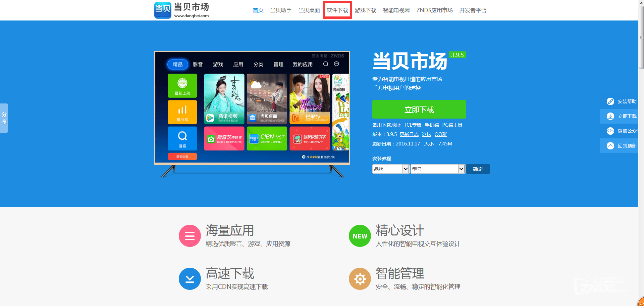Image resolution: width=644 pixels, height=306 pixels.
Task: Click 当贝桌面 weather tile
Action: pyautogui.click(x=267, y=99)
